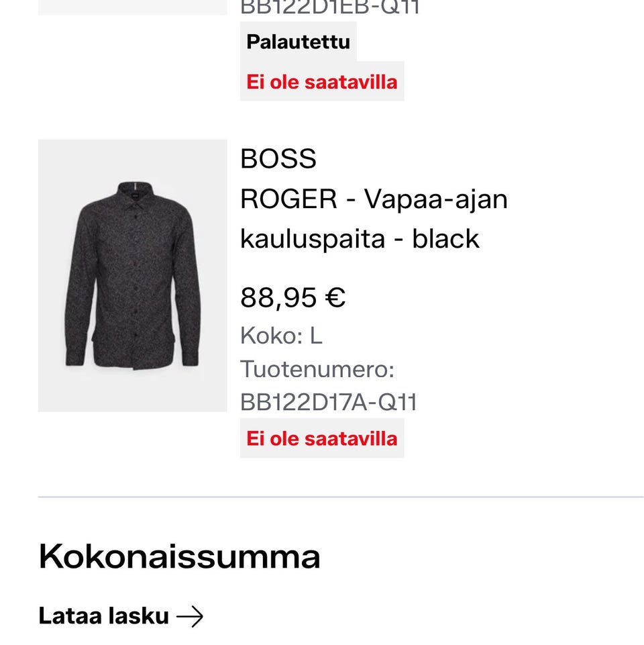Select the Koko: L size text
The image size is (644, 645).
click(282, 336)
